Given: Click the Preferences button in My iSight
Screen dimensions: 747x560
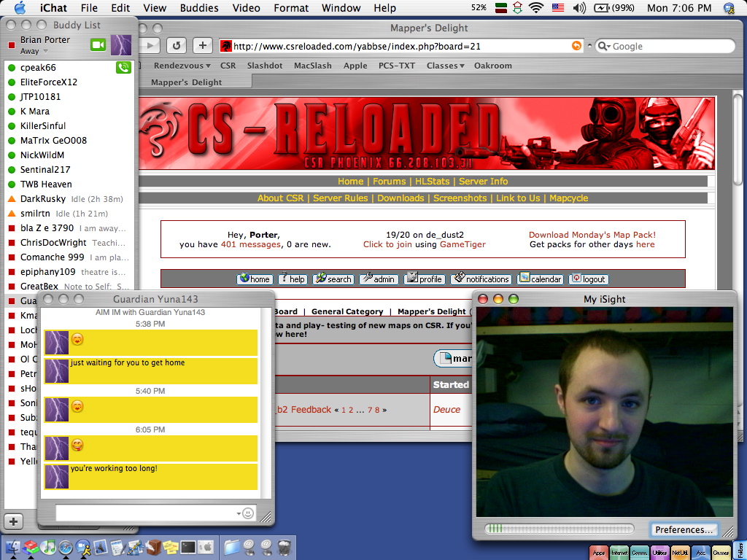Looking at the screenshot, I should click(683, 529).
